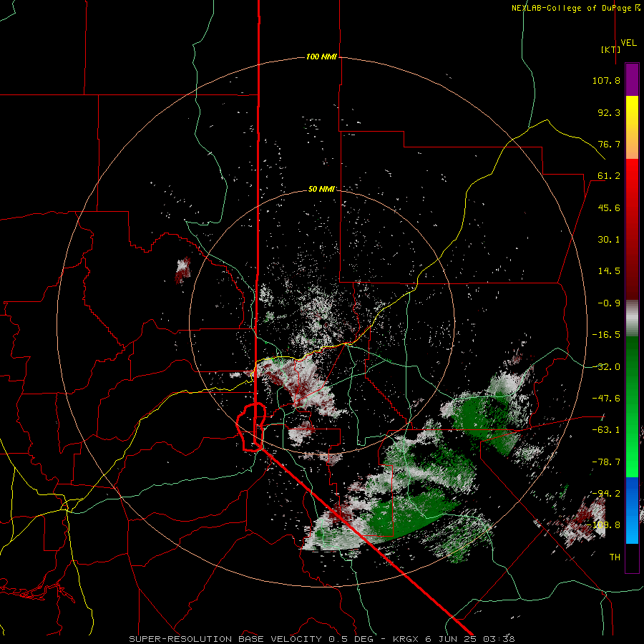Click the [KT] units label
Viewport: 644px width, 644px height.
point(611,49)
